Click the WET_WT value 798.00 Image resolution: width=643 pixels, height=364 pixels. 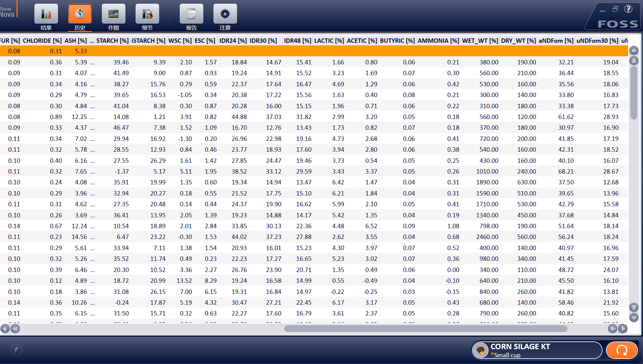489,226
